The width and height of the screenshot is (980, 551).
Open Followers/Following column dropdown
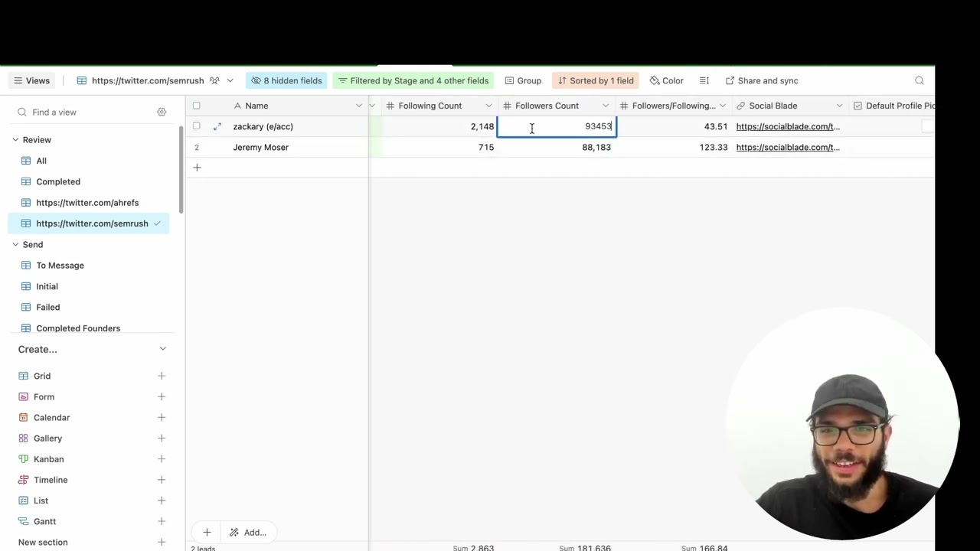point(722,106)
